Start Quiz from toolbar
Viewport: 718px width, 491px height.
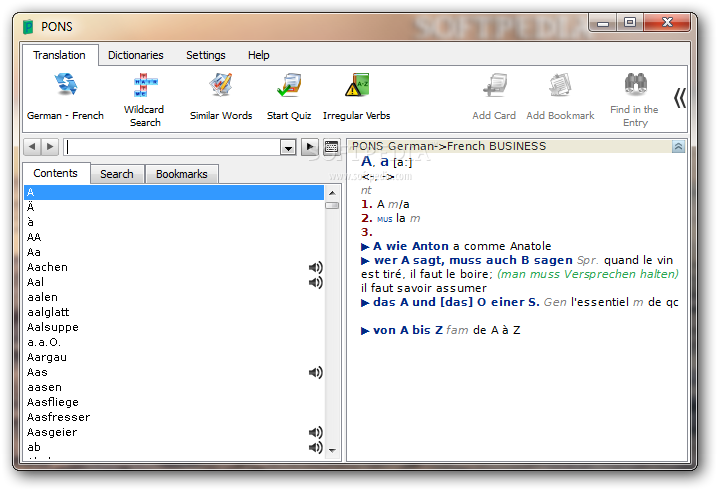289,96
